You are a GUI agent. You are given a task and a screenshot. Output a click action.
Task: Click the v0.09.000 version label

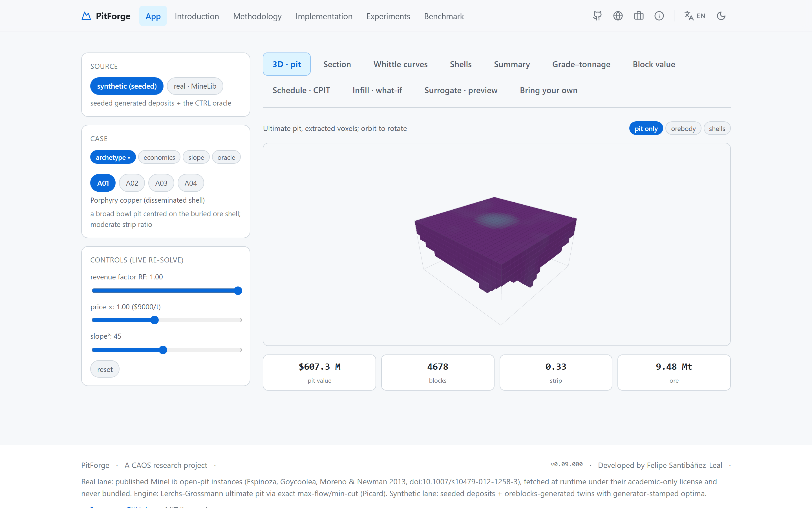click(566, 464)
